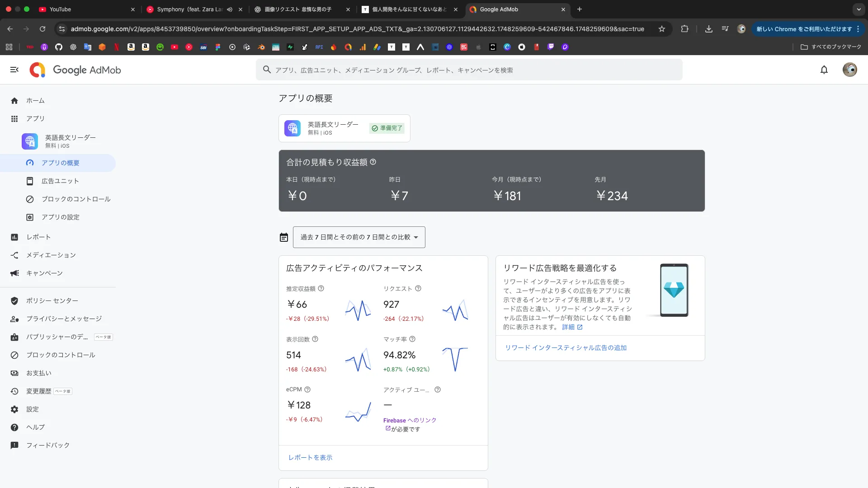868x488 pixels.
Task: Open the estimated earnings help tooltip
Action: pos(321,288)
